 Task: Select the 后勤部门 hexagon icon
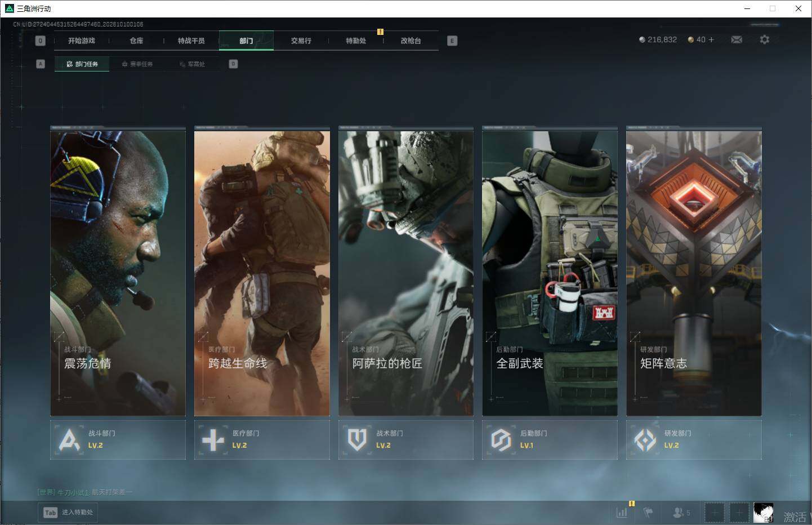501,439
